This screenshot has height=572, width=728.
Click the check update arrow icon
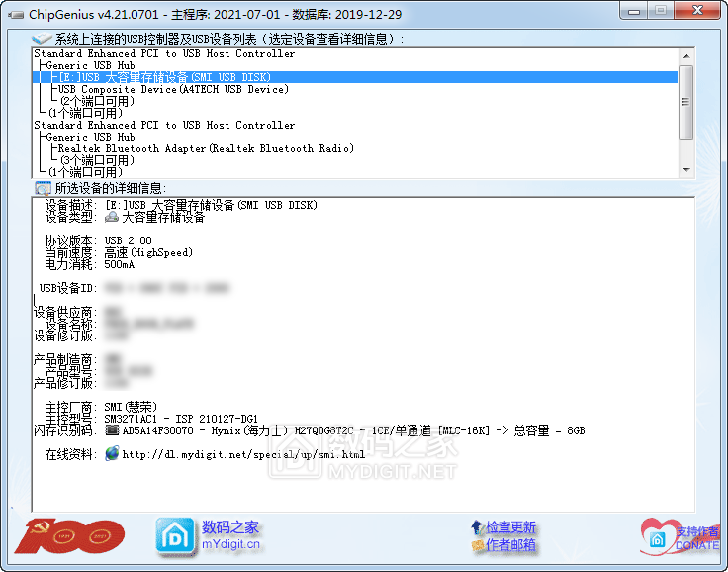(x=478, y=527)
